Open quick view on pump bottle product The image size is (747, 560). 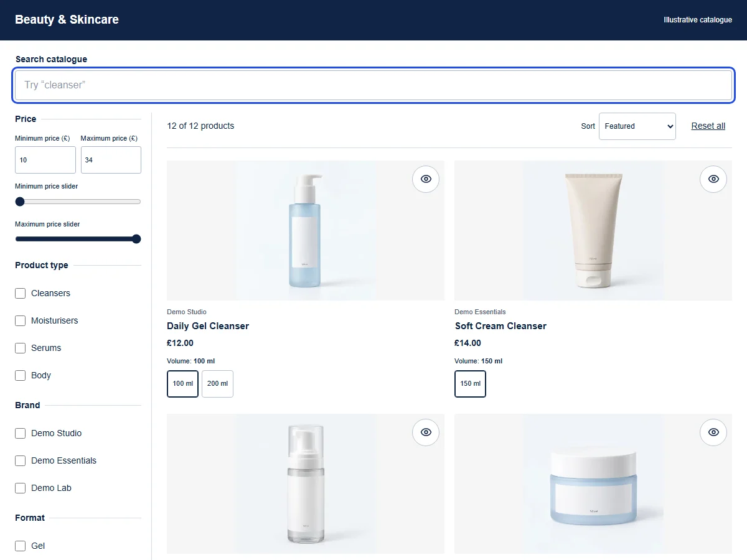pyautogui.click(x=426, y=432)
